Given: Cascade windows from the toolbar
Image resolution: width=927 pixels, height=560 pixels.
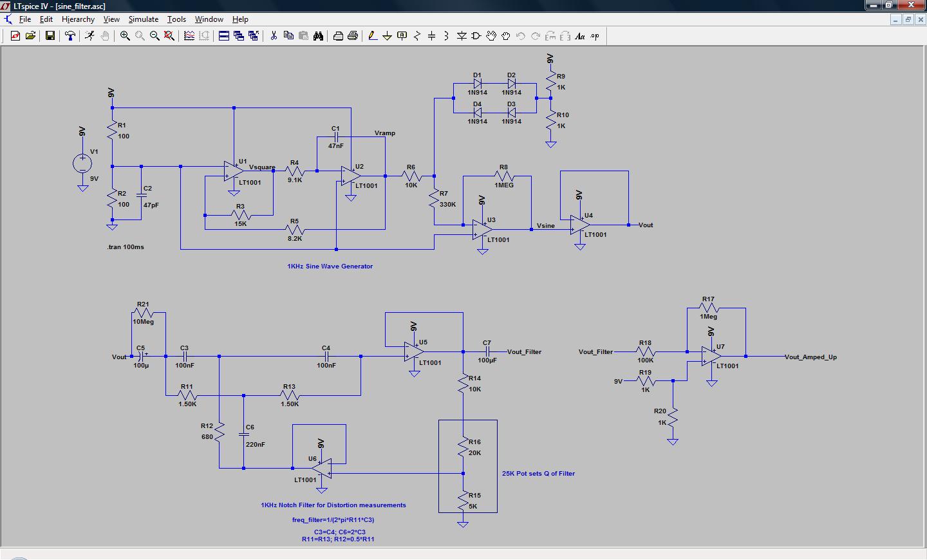Looking at the screenshot, I should pos(239,36).
